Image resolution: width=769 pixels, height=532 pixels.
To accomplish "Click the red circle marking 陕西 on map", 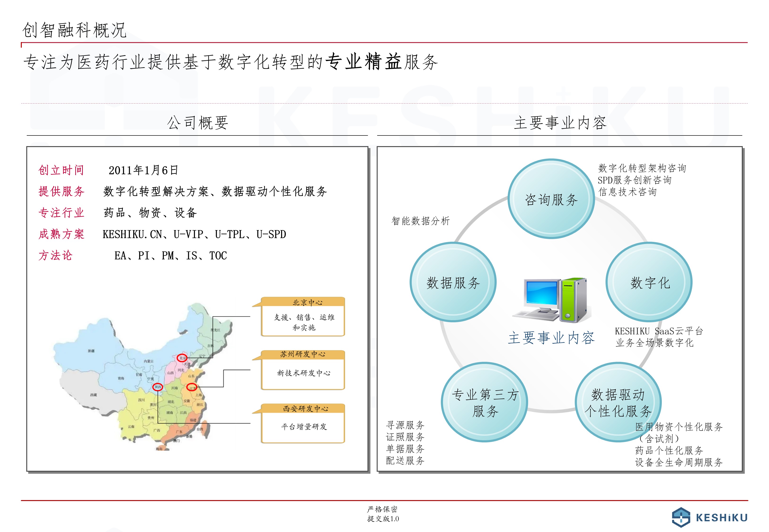I will point(157,387).
